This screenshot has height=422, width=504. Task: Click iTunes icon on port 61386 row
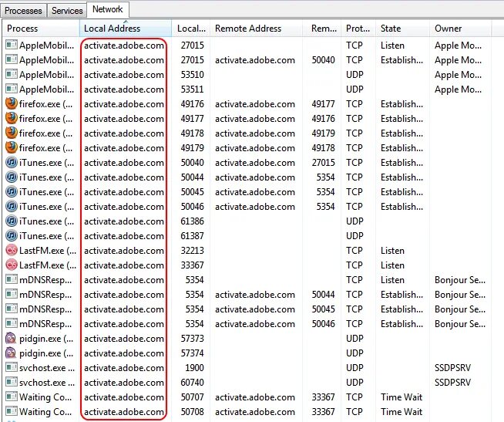tap(12, 221)
